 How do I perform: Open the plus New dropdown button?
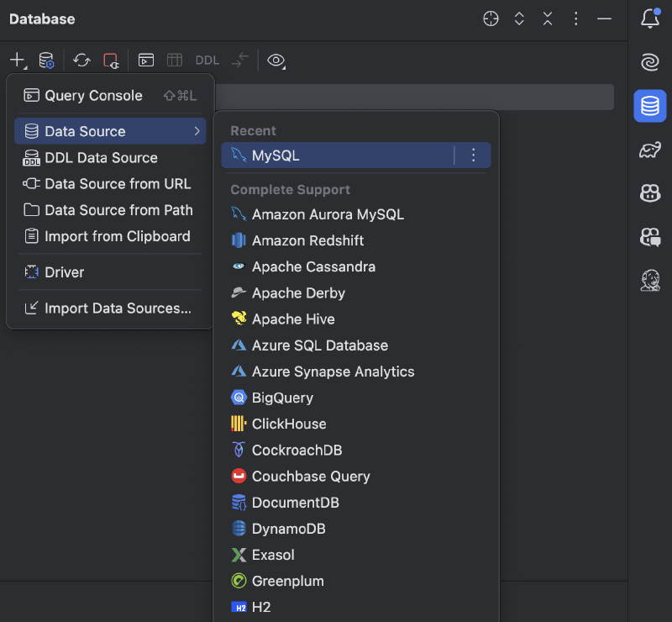pos(18,60)
